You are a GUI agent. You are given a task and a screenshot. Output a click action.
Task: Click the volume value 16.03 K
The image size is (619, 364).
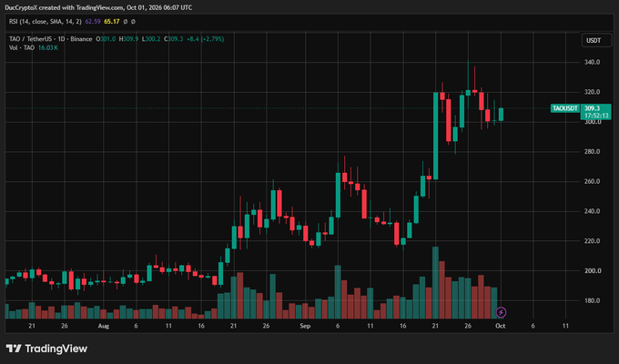47,47
